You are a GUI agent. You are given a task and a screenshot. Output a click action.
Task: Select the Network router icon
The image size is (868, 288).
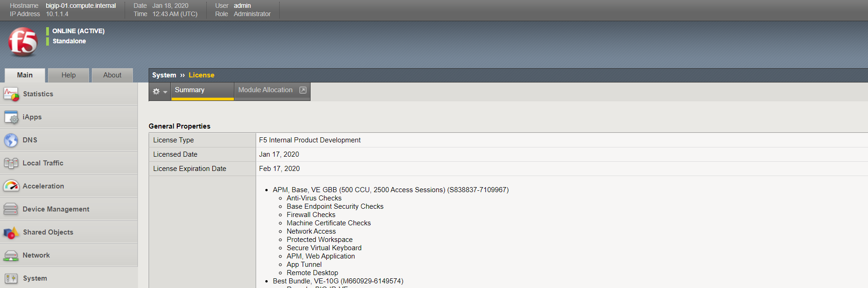11,255
